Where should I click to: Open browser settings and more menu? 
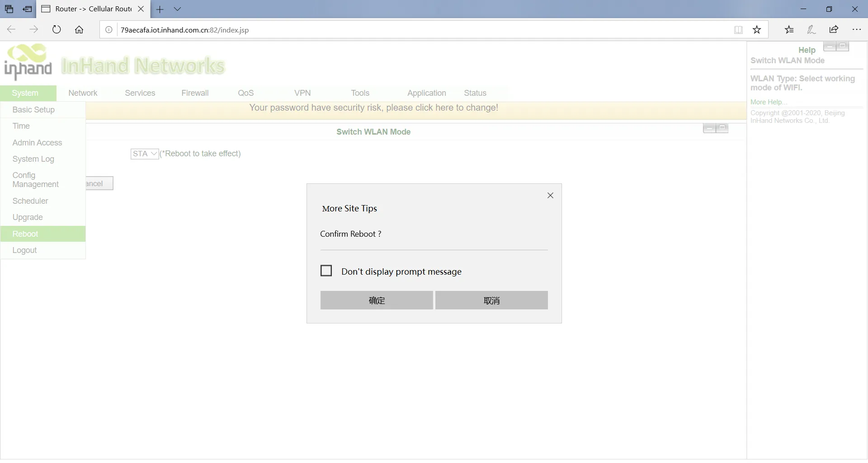(x=856, y=30)
